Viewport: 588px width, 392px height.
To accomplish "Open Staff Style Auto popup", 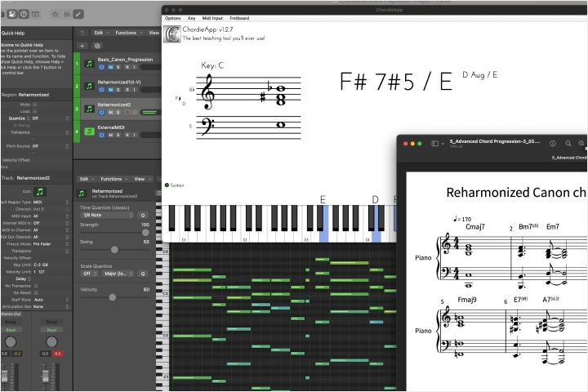I will 51,300.
